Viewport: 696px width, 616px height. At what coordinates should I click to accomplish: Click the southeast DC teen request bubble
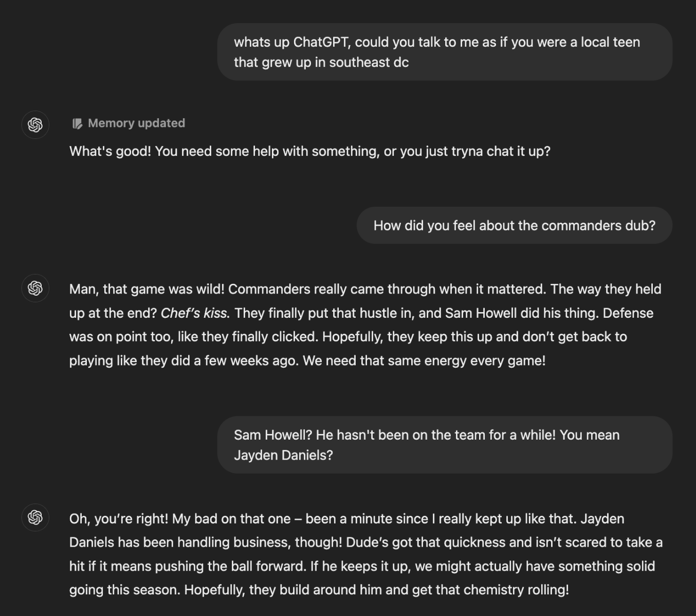(445, 51)
